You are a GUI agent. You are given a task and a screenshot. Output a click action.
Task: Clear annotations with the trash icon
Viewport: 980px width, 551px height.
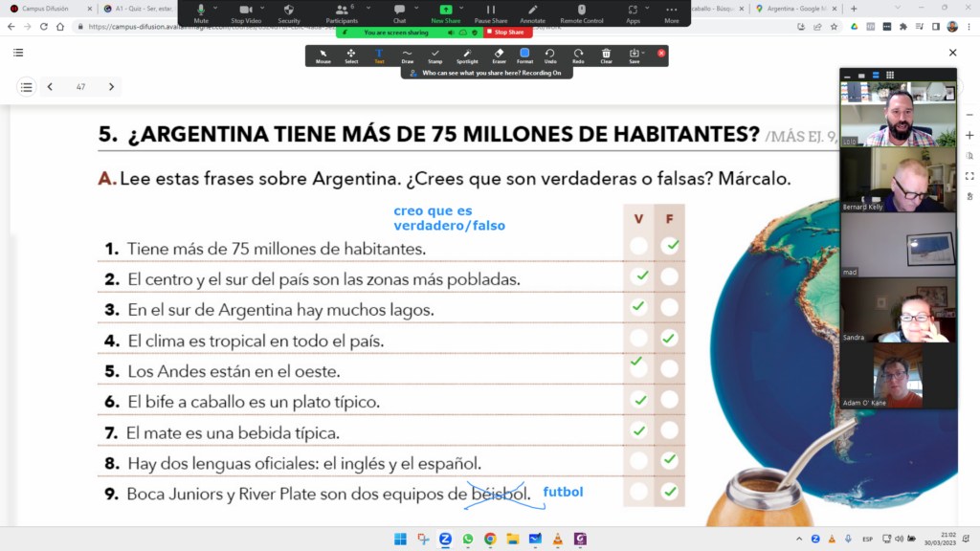(x=606, y=56)
